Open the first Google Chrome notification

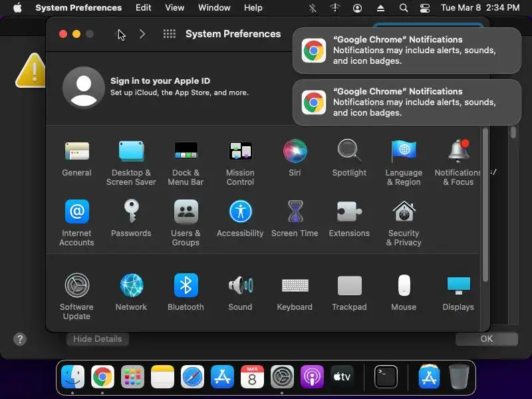tap(407, 51)
